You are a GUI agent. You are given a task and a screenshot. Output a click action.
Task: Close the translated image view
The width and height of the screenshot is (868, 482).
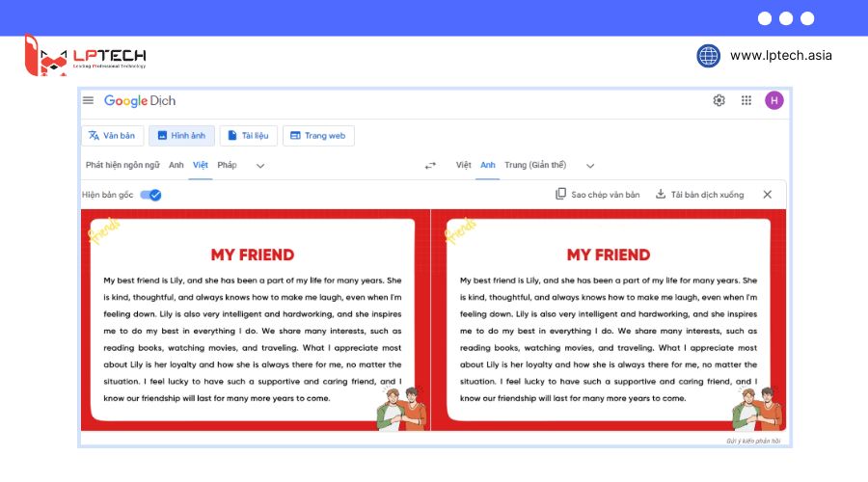[767, 195]
